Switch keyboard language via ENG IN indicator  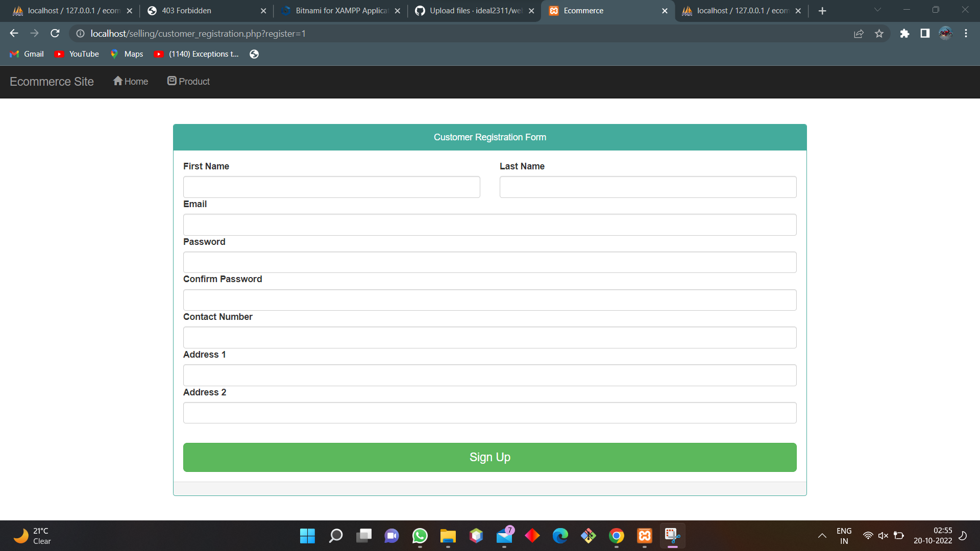click(844, 536)
